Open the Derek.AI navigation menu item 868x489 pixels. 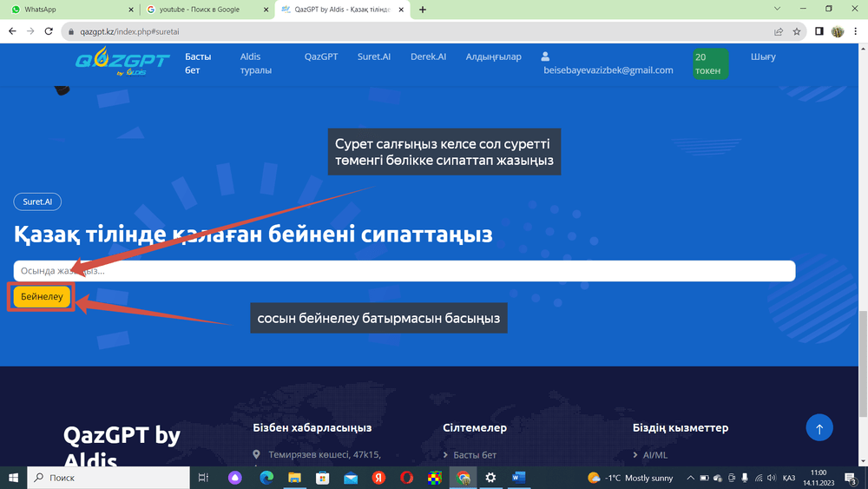click(x=428, y=56)
